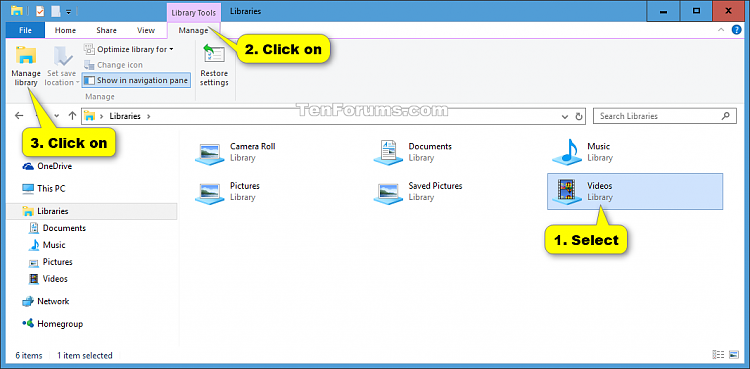Open Optimize library for dropdown
This screenshot has width=750, height=369.
[129, 49]
